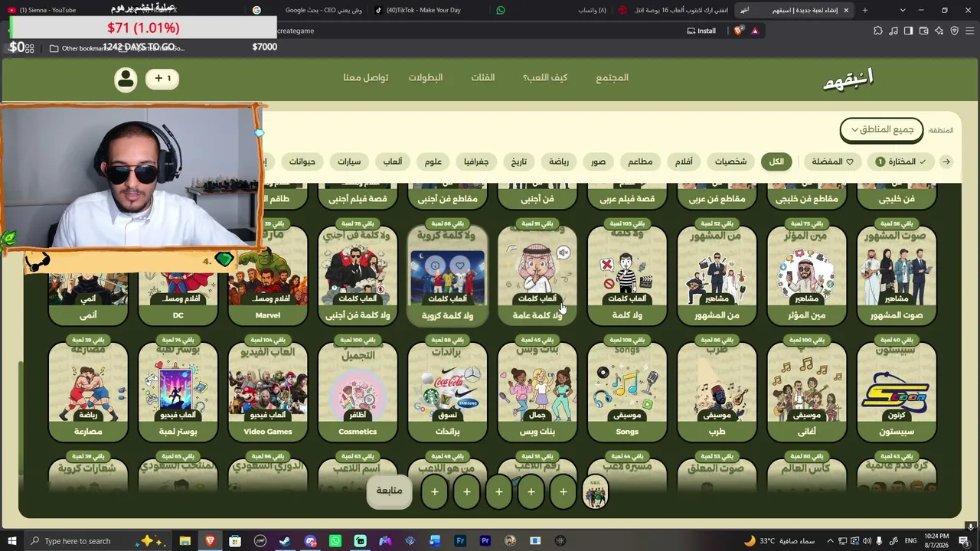This screenshot has height=551, width=980.
Task: Click the info icon on ولا كلمة كروية card
Action: pos(435,266)
